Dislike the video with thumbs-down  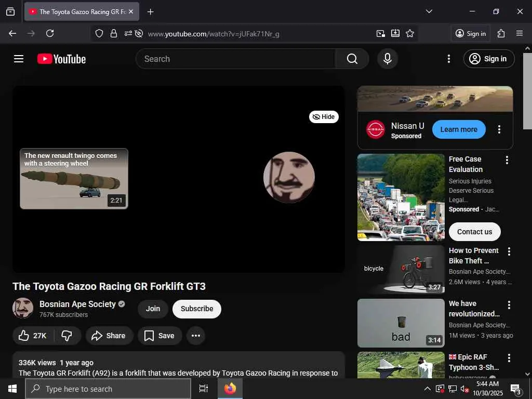67,336
